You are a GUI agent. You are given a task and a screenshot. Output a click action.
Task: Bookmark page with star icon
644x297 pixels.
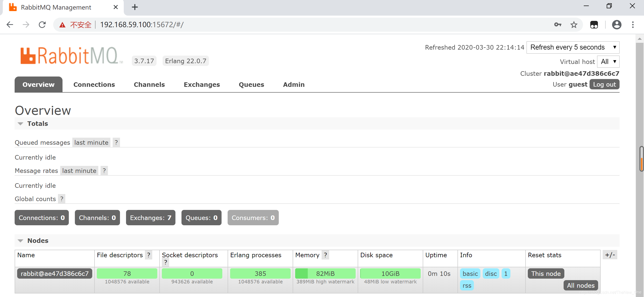point(574,25)
